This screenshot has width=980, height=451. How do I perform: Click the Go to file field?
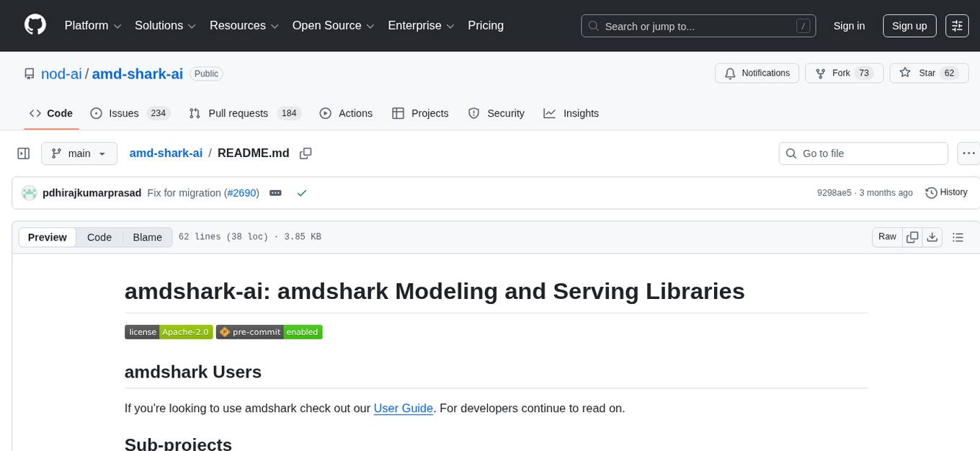click(x=863, y=153)
